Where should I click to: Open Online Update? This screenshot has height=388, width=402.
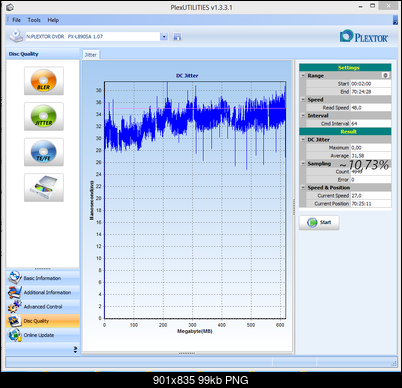43,335
